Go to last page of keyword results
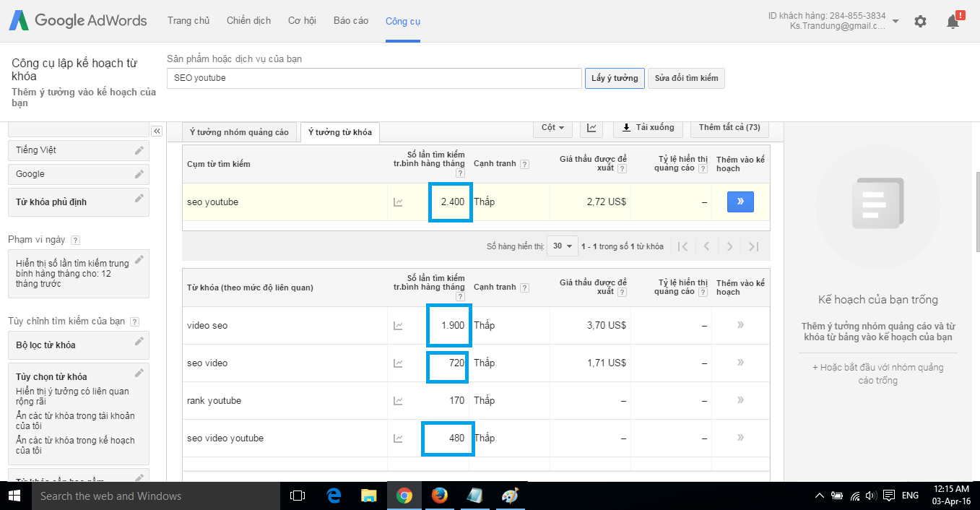Screen dimensions: 980x510 click(x=753, y=246)
